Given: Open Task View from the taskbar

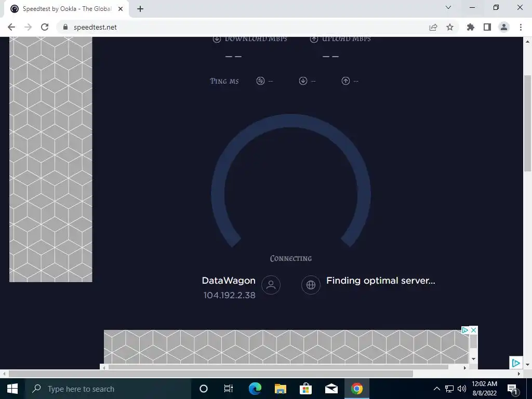Looking at the screenshot, I should coord(229,389).
